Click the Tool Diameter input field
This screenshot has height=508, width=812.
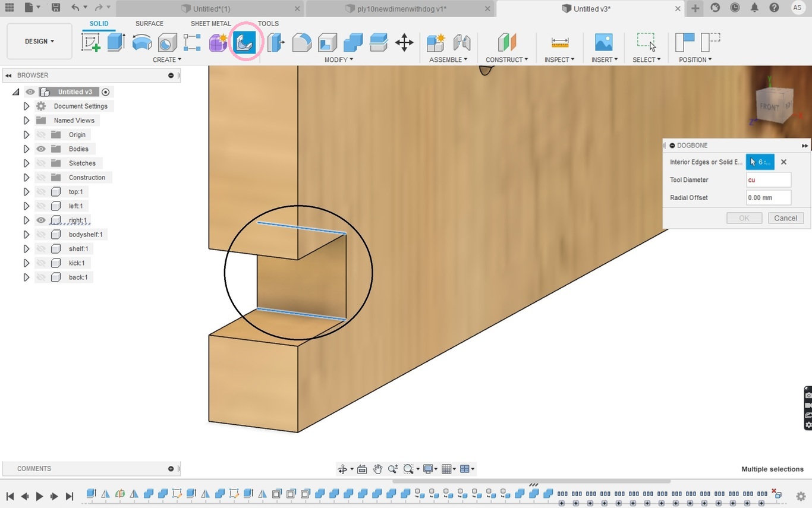[769, 179]
